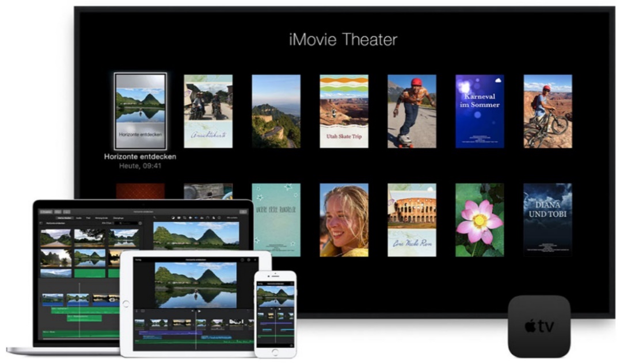
Task: Tap the play button on iPad iMovie
Action: pyautogui.click(x=199, y=311)
